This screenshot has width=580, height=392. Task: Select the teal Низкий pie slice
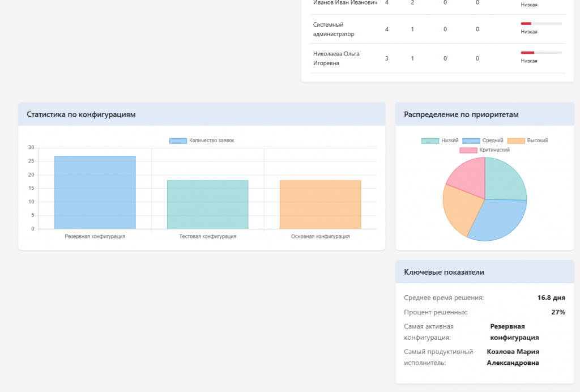tap(503, 181)
